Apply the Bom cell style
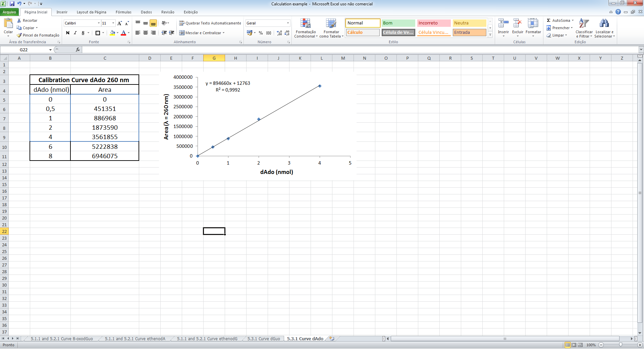 (398, 23)
